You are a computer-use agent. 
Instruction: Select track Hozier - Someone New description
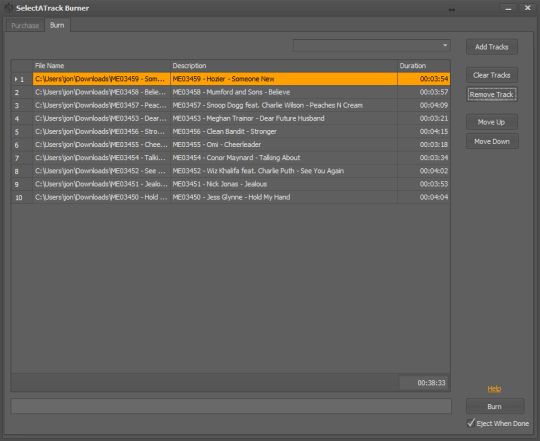pyautogui.click(x=284, y=79)
